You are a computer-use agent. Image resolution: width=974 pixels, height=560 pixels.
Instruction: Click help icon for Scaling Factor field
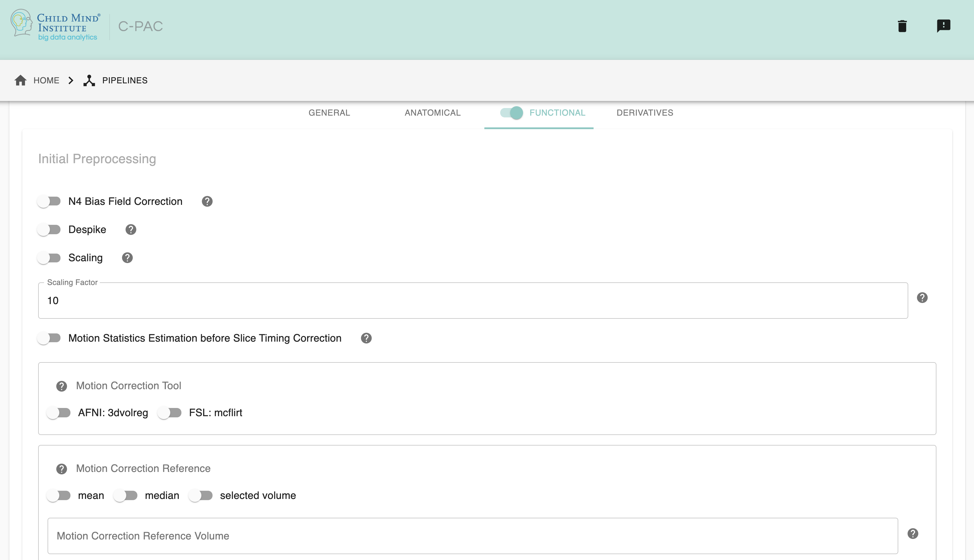click(x=922, y=298)
